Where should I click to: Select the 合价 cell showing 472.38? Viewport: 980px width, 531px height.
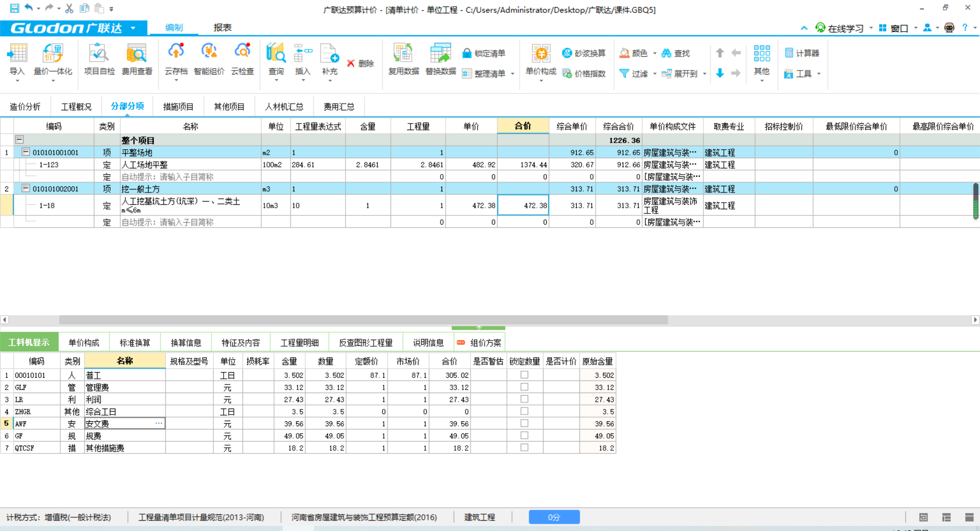point(523,205)
